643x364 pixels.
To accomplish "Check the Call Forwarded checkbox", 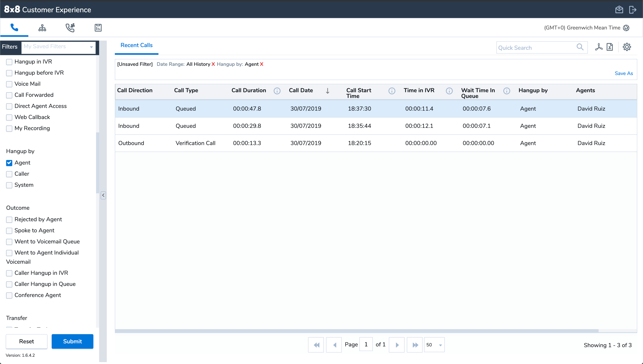I will coord(9,95).
